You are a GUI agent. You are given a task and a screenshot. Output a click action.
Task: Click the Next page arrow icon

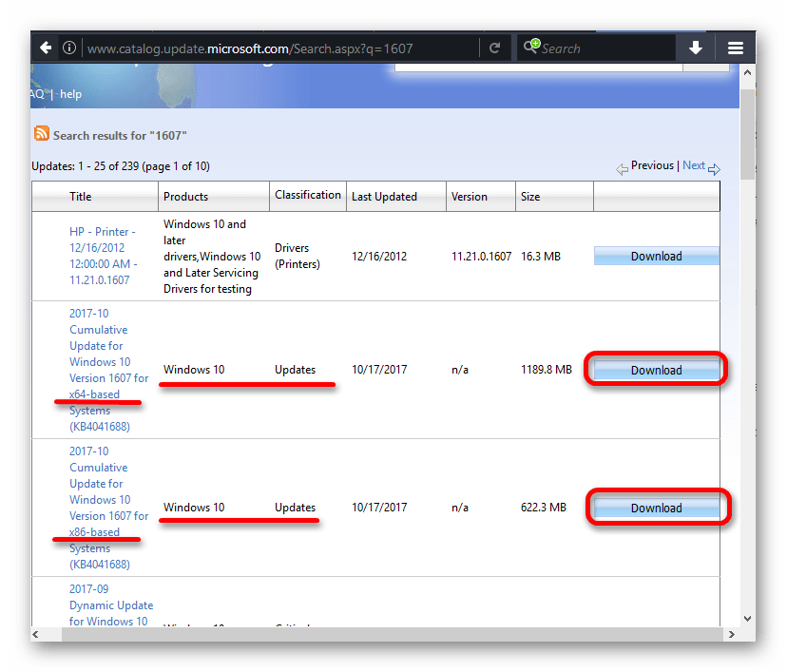(714, 168)
